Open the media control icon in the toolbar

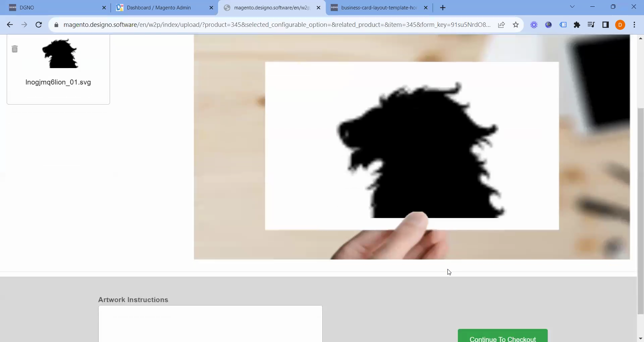pyautogui.click(x=591, y=25)
